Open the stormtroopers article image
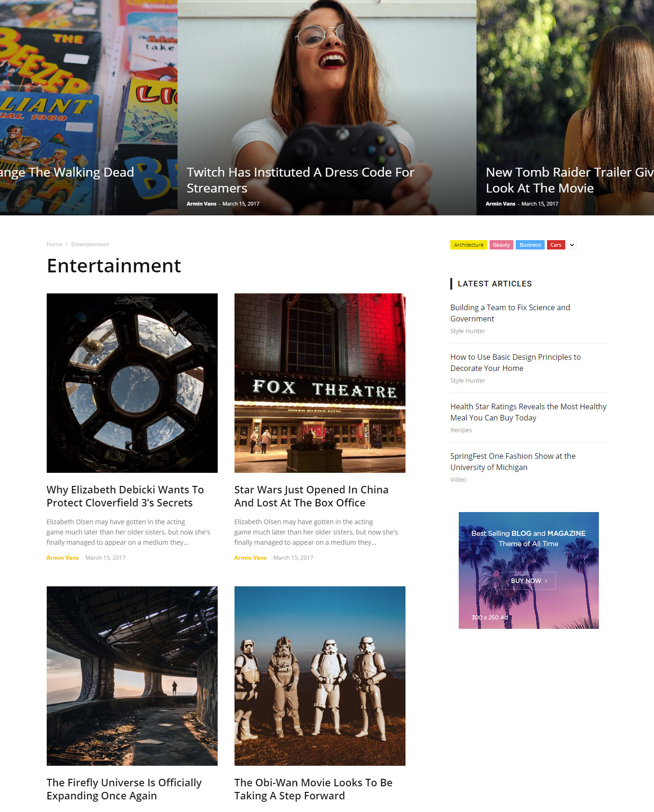The height and width of the screenshot is (812, 654). click(x=320, y=676)
